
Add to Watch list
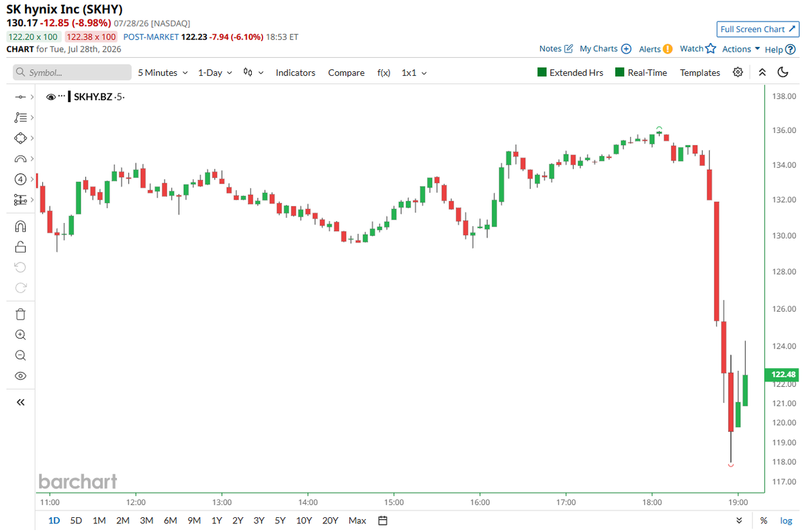(697, 48)
